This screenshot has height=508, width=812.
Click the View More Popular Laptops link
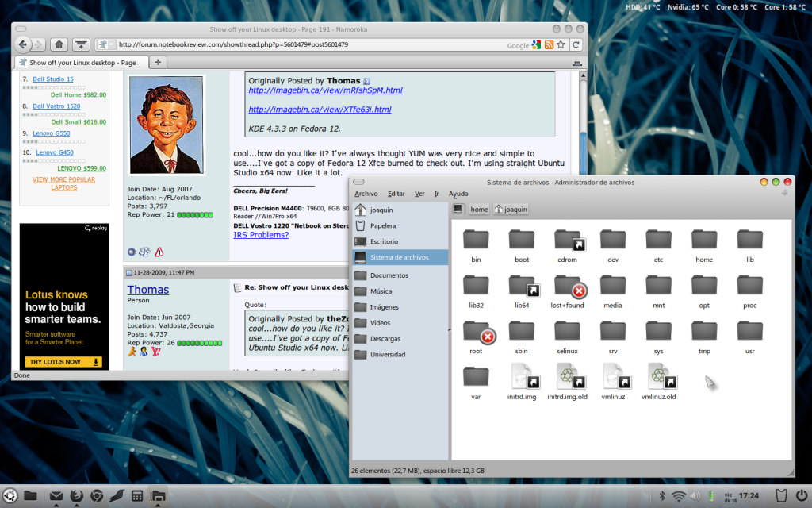pyautogui.click(x=63, y=183)
